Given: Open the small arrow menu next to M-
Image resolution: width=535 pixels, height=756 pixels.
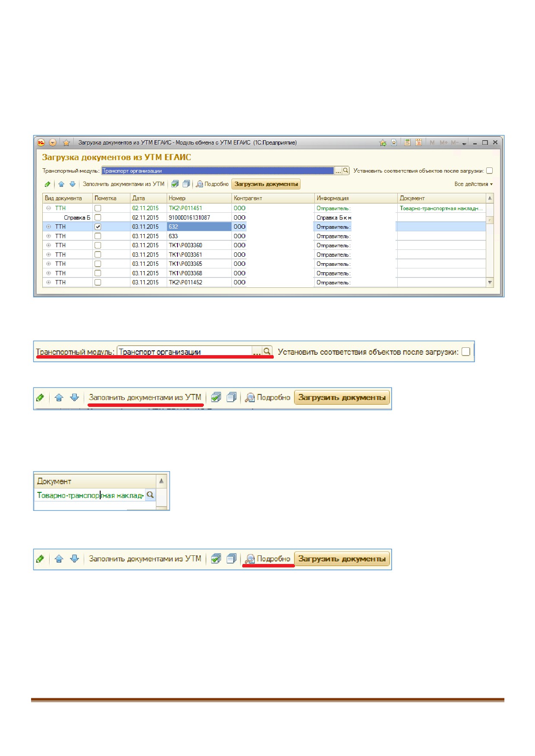Looking at the screenshot, I should 464,143.
